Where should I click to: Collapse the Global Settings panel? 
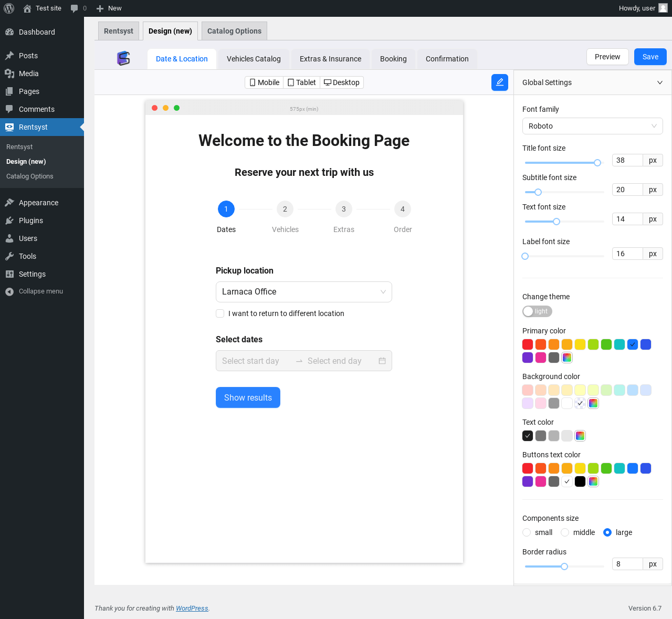click(x=659, y=82)
